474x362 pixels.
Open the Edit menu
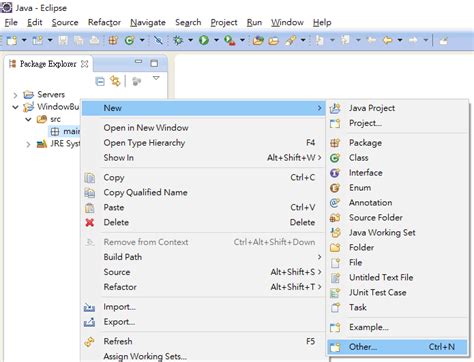coord(35,23)
